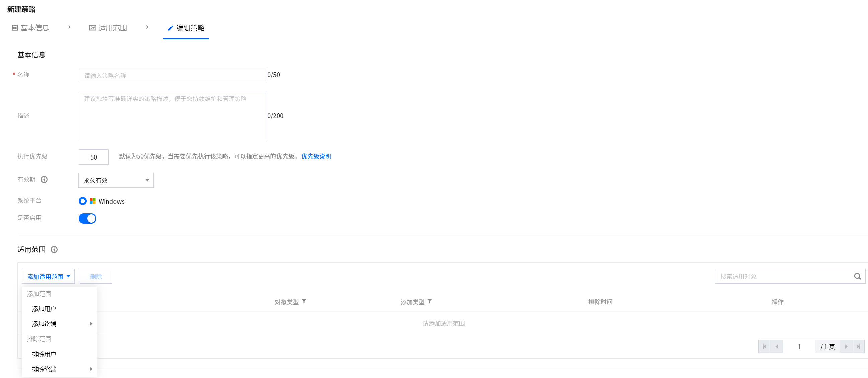Viewport: 868px width, 378px height.
Task: Click the info icon next to 有效期
Action: (x=44, y=180)
